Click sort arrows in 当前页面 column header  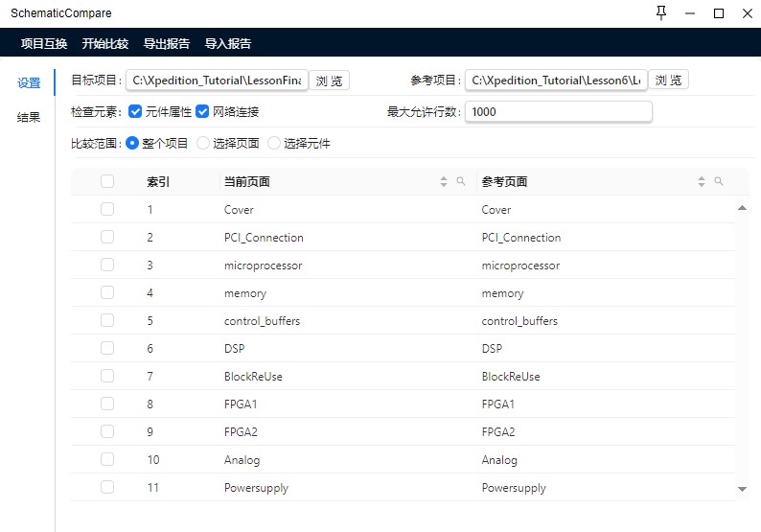point(444,182)
